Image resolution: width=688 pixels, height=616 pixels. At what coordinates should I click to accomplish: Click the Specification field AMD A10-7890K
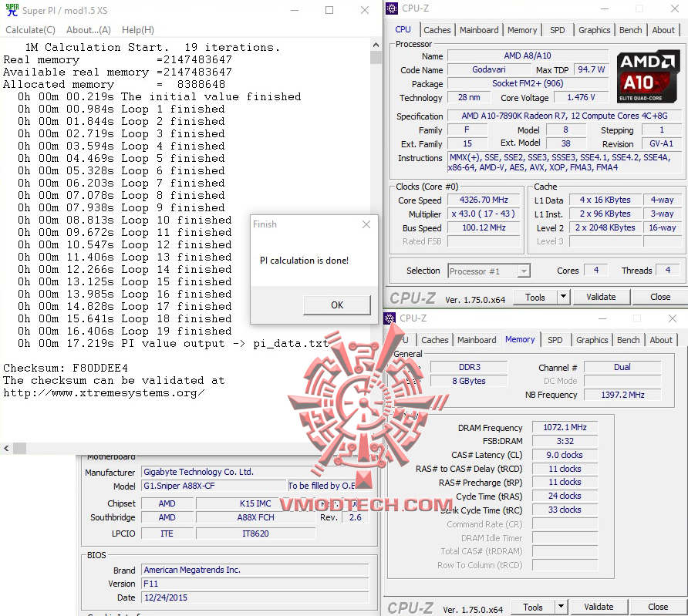[x=565, y=116]
